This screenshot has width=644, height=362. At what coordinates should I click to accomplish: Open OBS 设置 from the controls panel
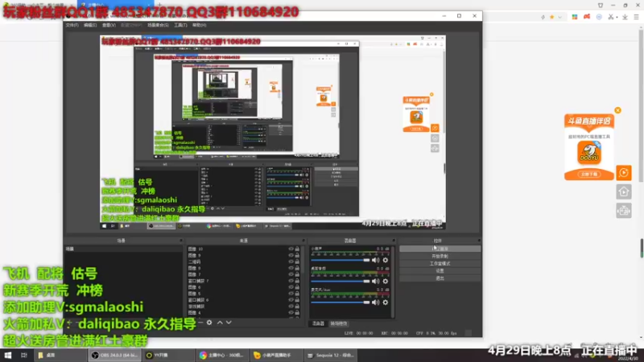click(x=440, y=271)
